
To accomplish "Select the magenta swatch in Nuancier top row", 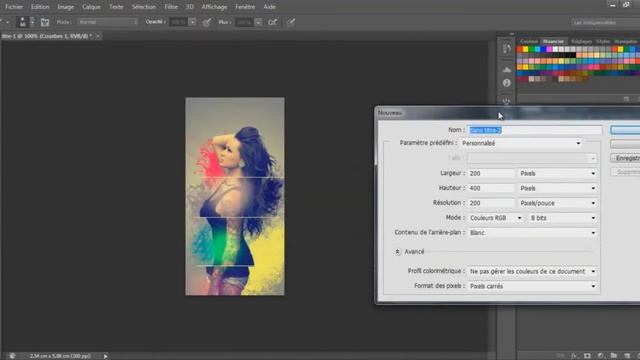I will tap(549, 49).
